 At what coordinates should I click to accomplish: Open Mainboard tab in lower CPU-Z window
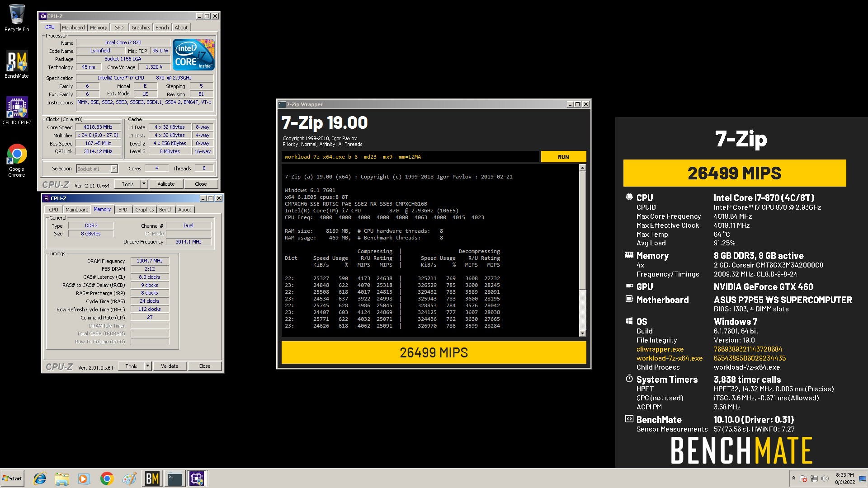(x=77, y=210)
